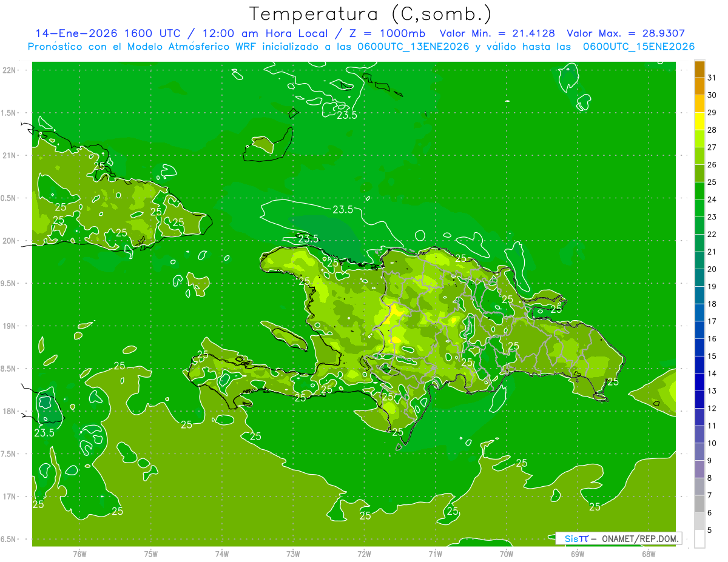Pick the blue legend band between 16 and 17

(699, 330)
